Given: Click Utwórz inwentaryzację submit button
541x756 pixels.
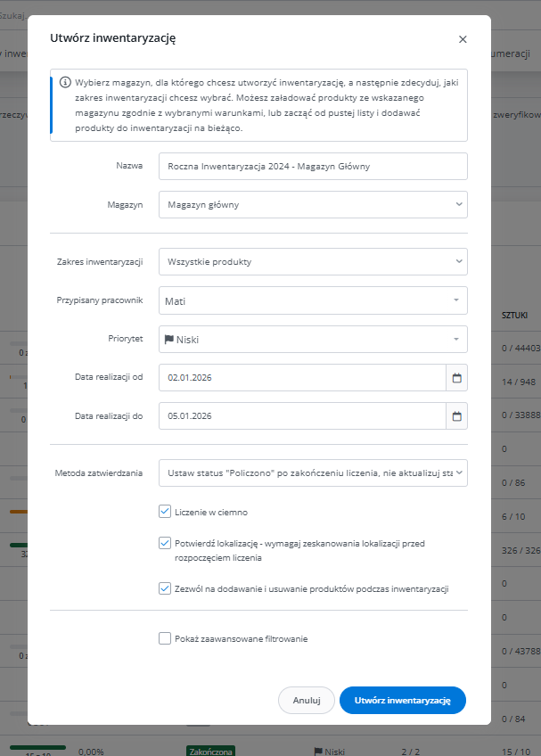Looking at the screenshot, I should point(403,701).
